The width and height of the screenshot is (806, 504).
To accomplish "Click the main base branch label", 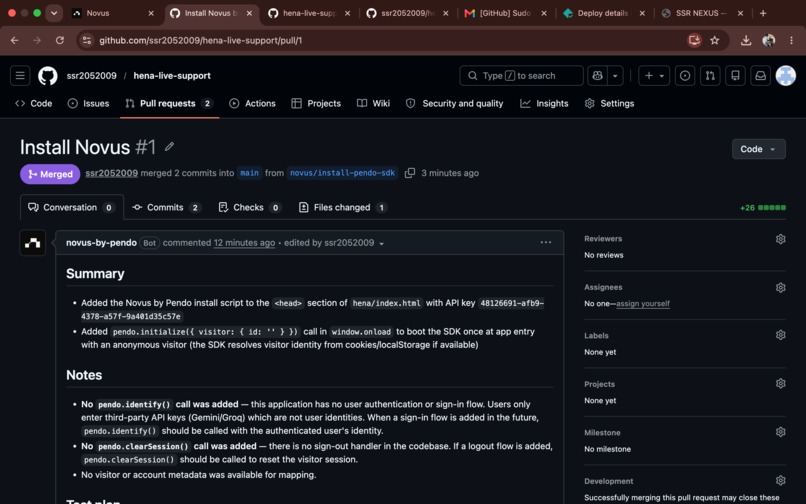I will click(249, 173).
